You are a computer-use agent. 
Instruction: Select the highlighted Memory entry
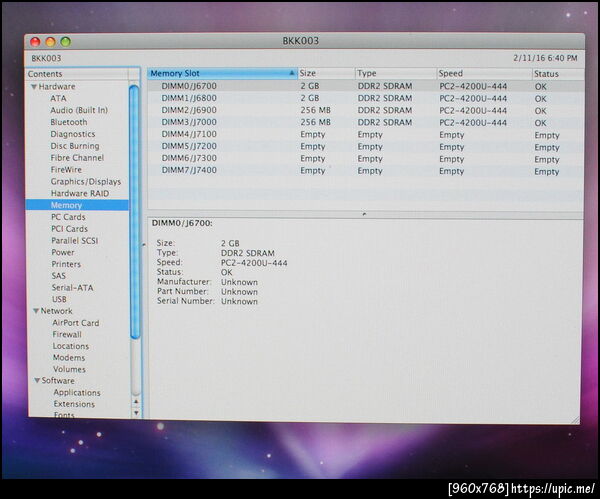[77, 205]
